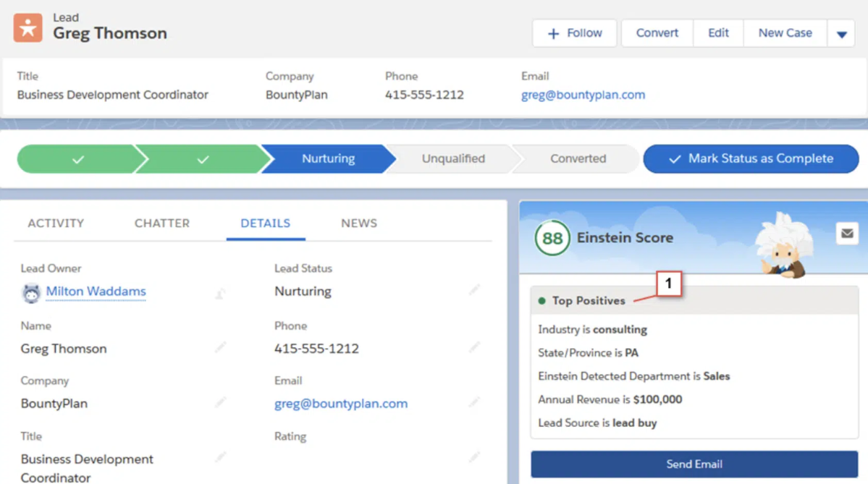Click the Greg Thomson record heading
Viewport: 868px width, 484px height.
[x=109, y=33]
